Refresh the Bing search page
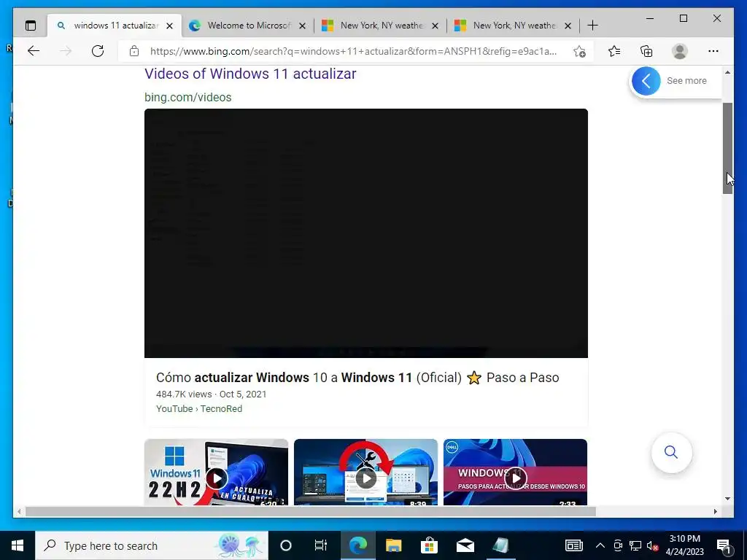Image resolution: width=747 pixels, height=560 pixels. point(98,51)
